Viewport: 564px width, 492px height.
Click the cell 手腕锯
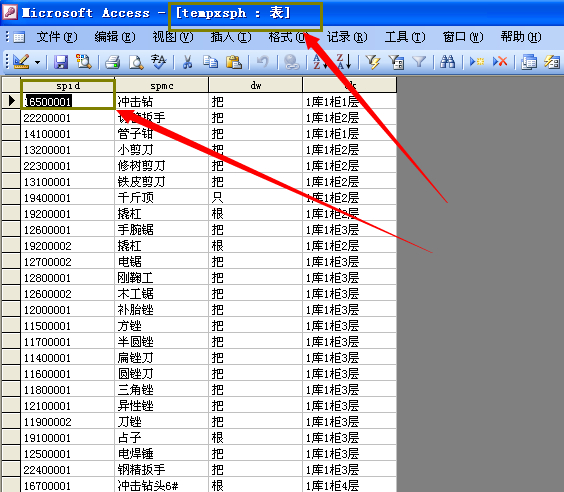click(x=162, y=229)
